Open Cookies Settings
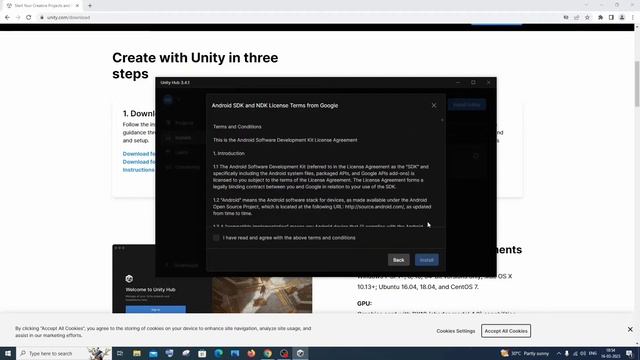This screenshot has width=640, height=360. coord(456,331)
